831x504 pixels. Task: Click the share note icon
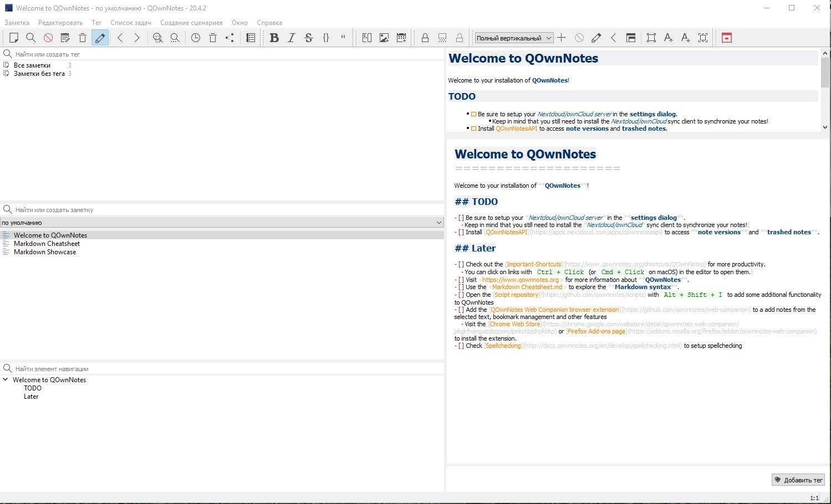pos(230,38)
